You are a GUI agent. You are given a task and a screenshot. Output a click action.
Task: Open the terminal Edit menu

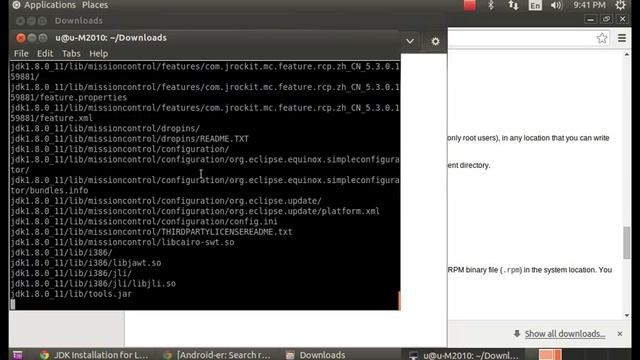tap(45, 53)
